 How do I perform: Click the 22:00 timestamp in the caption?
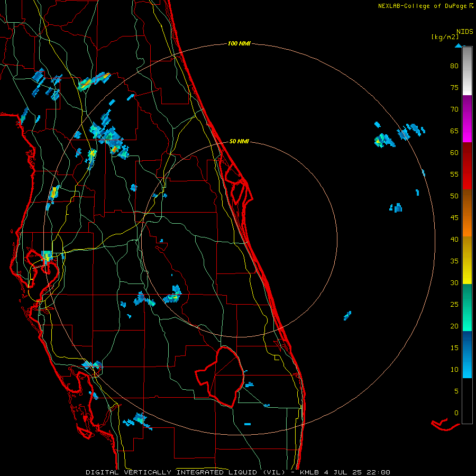pos(378,472)
